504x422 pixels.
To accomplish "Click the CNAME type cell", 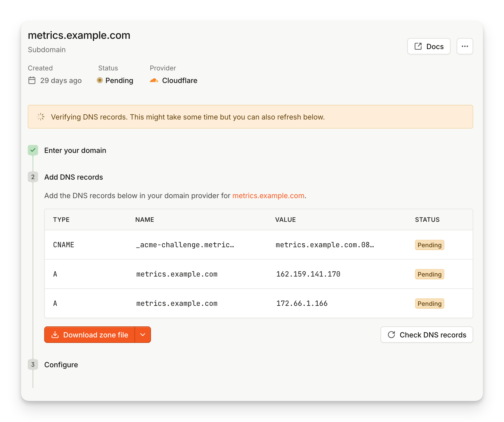I will click(x=64, y=245).
